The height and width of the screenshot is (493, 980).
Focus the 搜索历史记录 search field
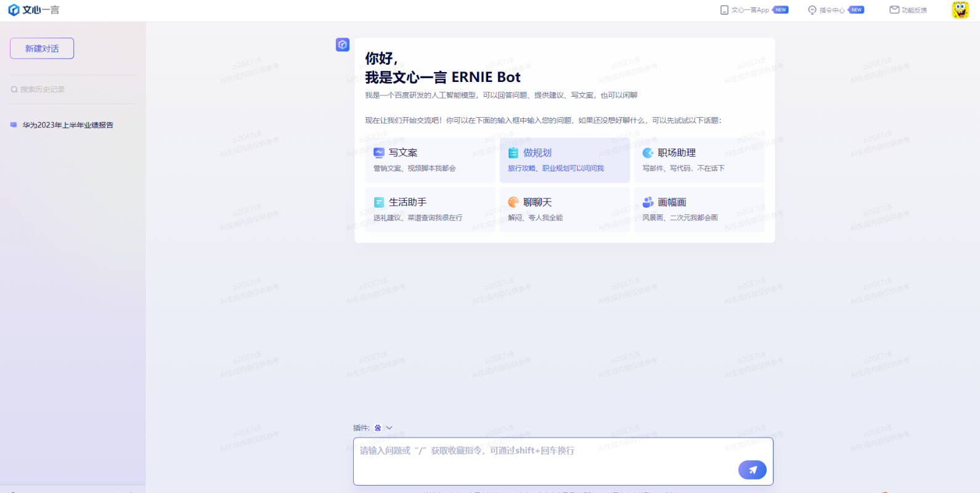[43, 89]
